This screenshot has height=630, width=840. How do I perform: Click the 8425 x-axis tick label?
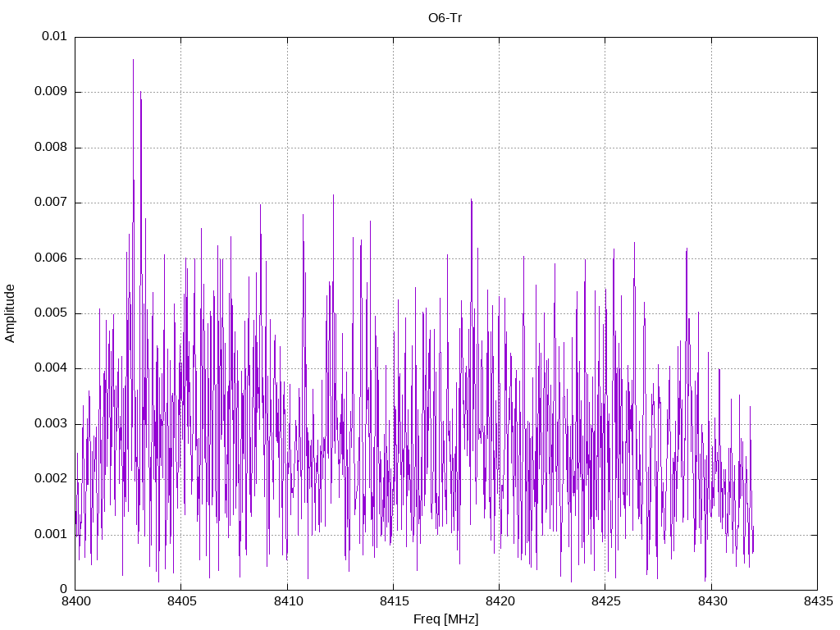click(605, 601)
